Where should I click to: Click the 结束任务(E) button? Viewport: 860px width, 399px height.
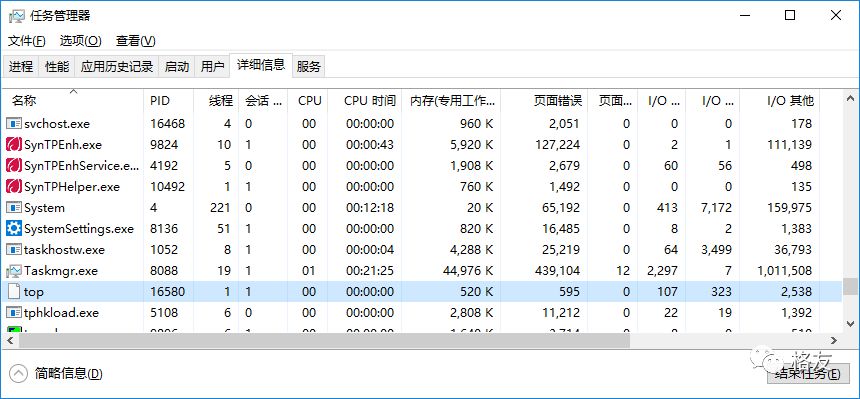click(807, 374)
